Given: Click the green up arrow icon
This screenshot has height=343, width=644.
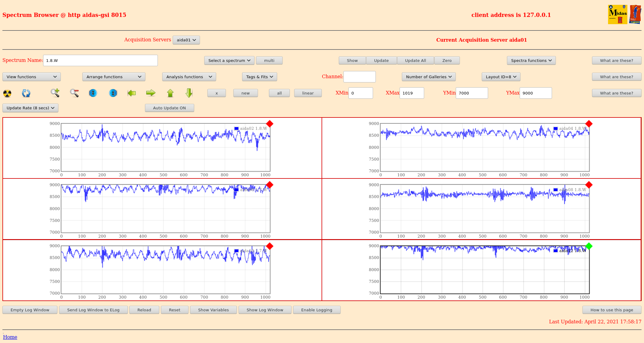Looking at the screenshot, I should (170, 93).
